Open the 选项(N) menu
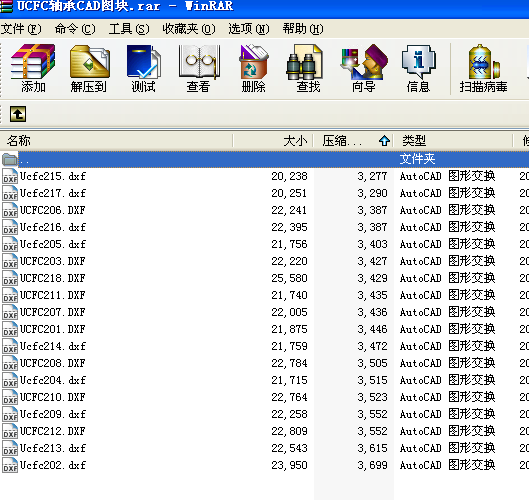 click(249, 29)
